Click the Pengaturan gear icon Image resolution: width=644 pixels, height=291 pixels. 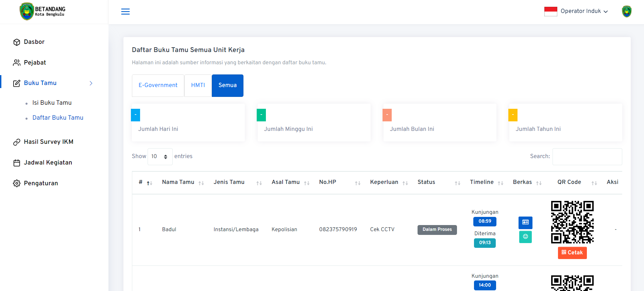tap(17, 184)
